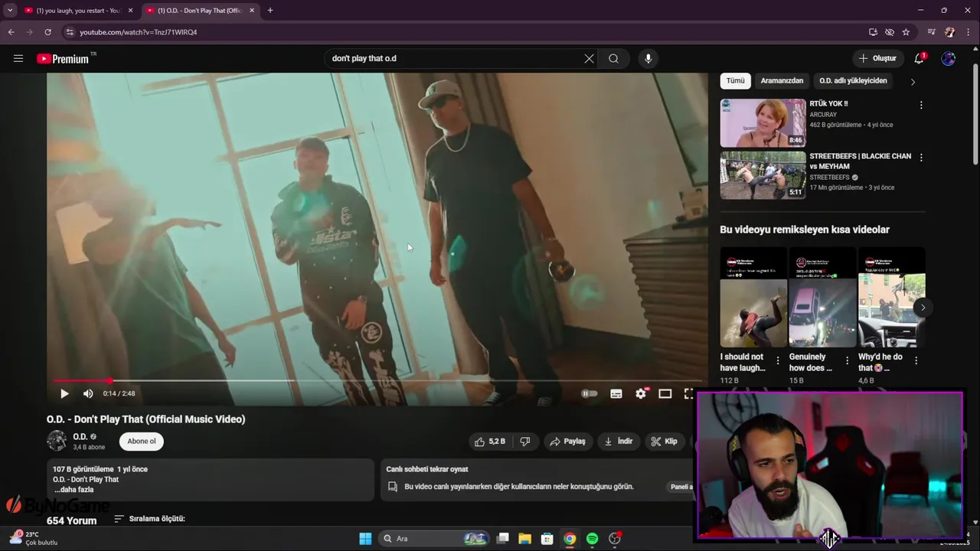Open options for 'I should not have laugh' short
Viewport: 980px width, 551px height.
pyautogui.click(x=778, y=360)
